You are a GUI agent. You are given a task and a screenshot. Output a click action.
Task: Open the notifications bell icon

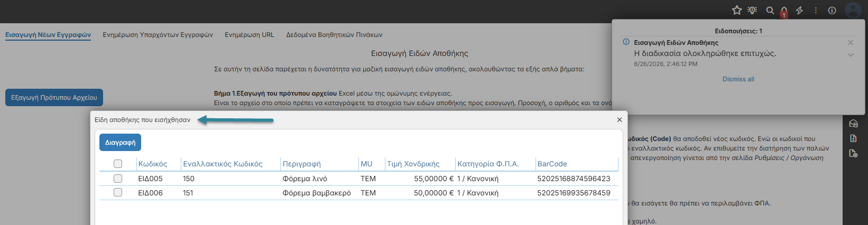784,11
